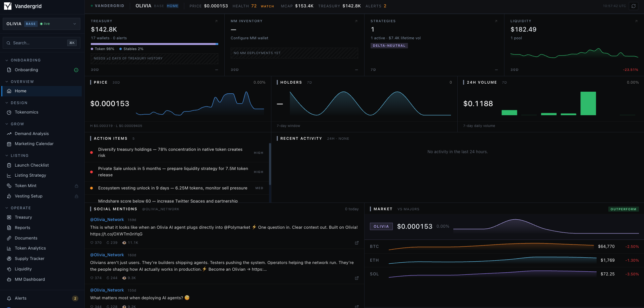Click Token Analytics bar chart icon
This screenshot has height=308, width=644.
coord(9,248)
